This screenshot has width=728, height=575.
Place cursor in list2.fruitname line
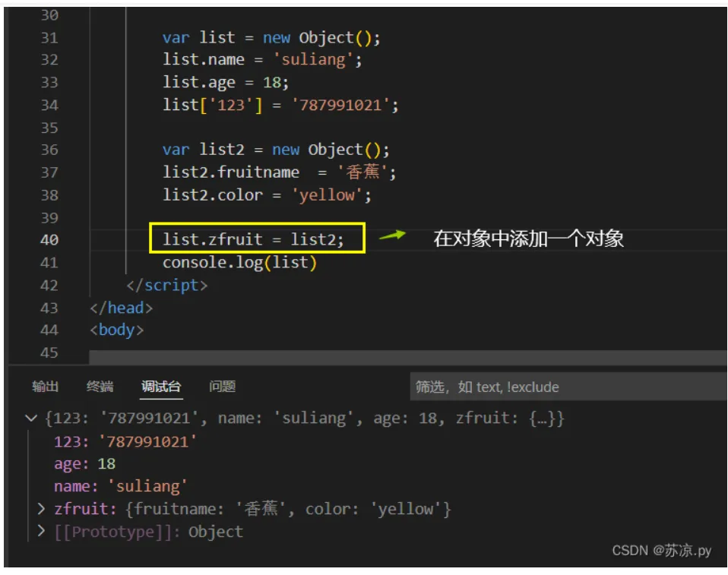click(x=280, y=172)
